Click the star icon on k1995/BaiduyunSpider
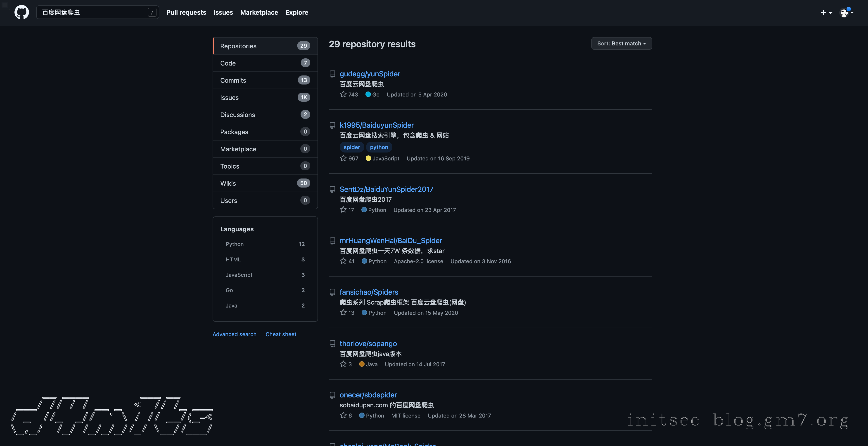This screenshot has height=446, width=868. pos(343,158)
